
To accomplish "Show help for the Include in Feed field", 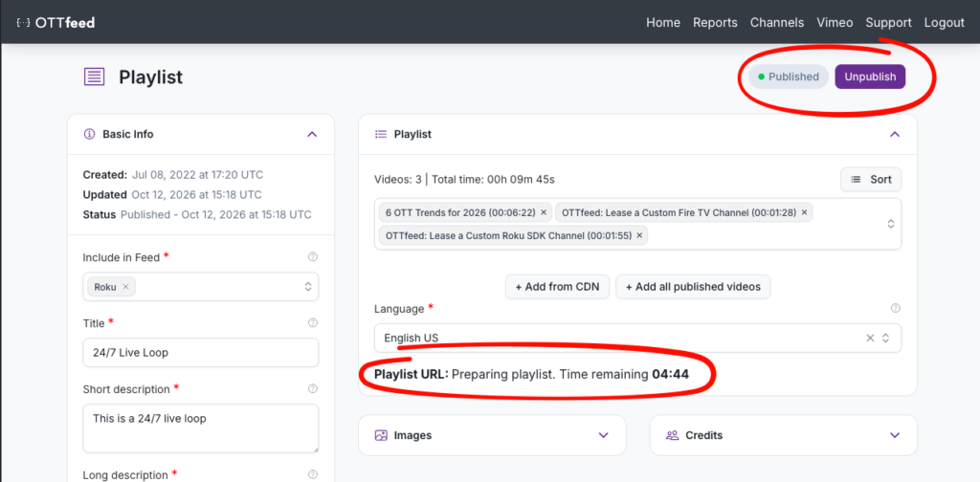I will pos(313,256).
